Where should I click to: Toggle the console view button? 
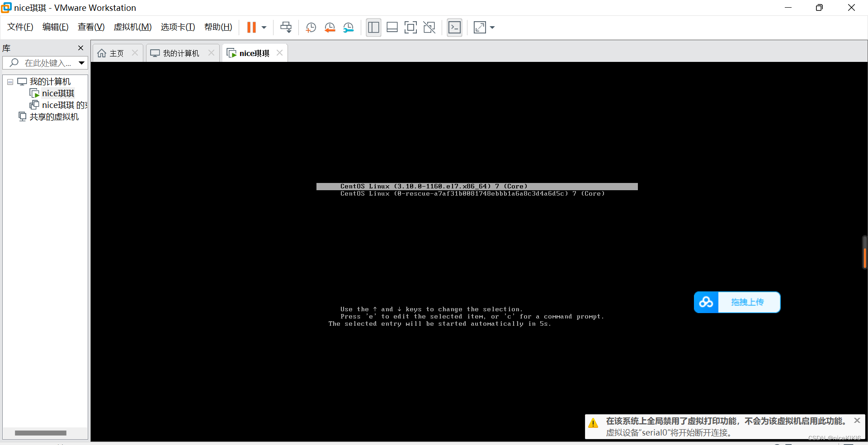coord(454,27)
